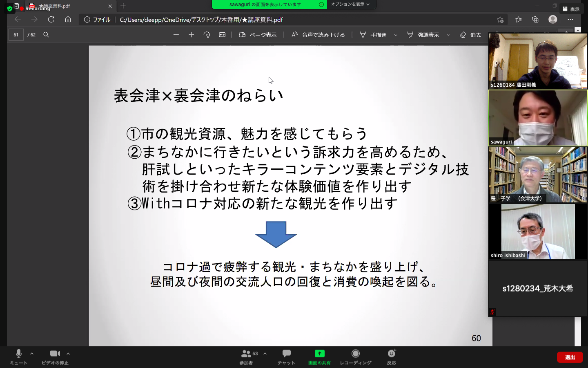Add page to favorites star icon

coord(500,20)
